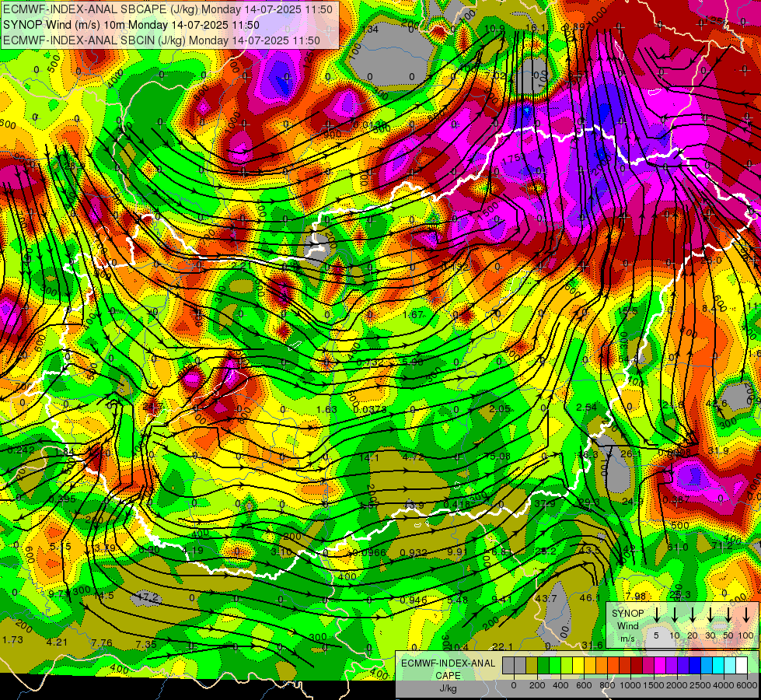Click the SBCIN title line in the header box
This screenshot has width=761, height=700.
point(162,40)
